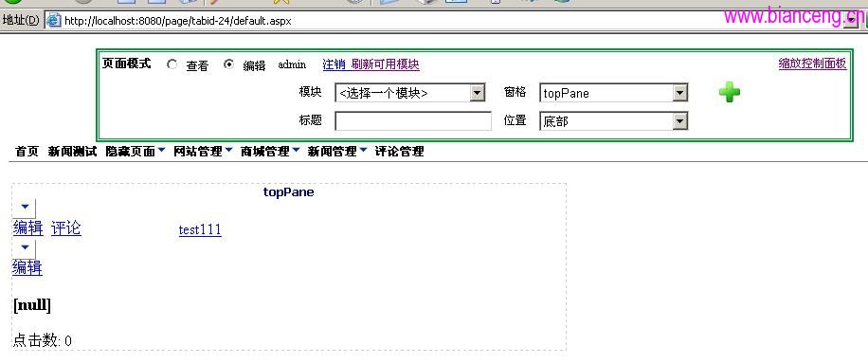Click the 点击数: 0 text

[x=42, y=340]
